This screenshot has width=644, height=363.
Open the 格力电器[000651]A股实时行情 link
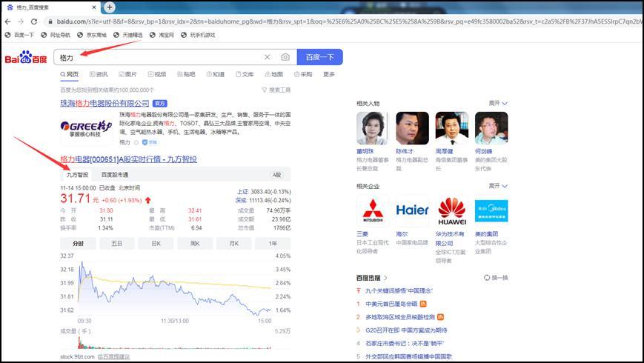(x=128, y=159)
